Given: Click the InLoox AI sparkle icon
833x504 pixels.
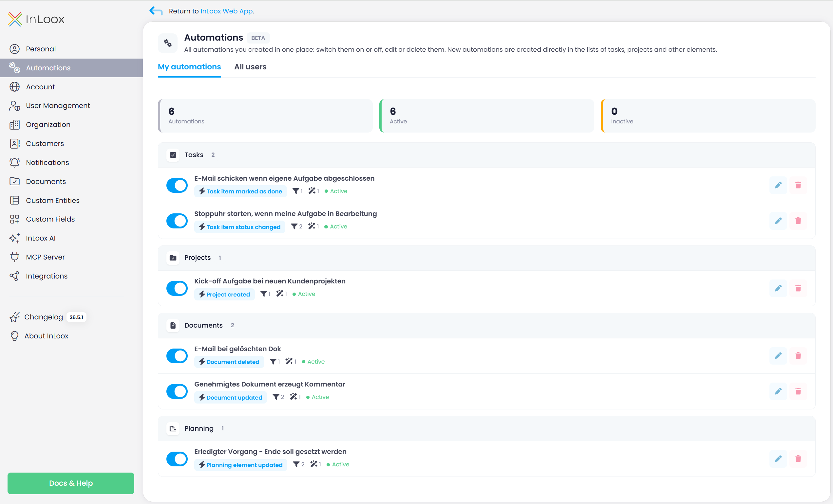Looking at the screenshot, I should (14, 238).
